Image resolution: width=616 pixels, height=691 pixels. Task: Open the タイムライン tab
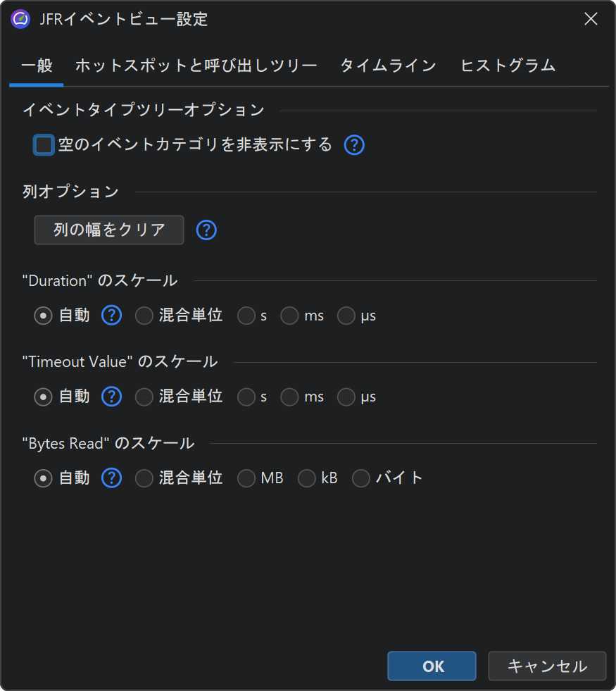(388, 66)
